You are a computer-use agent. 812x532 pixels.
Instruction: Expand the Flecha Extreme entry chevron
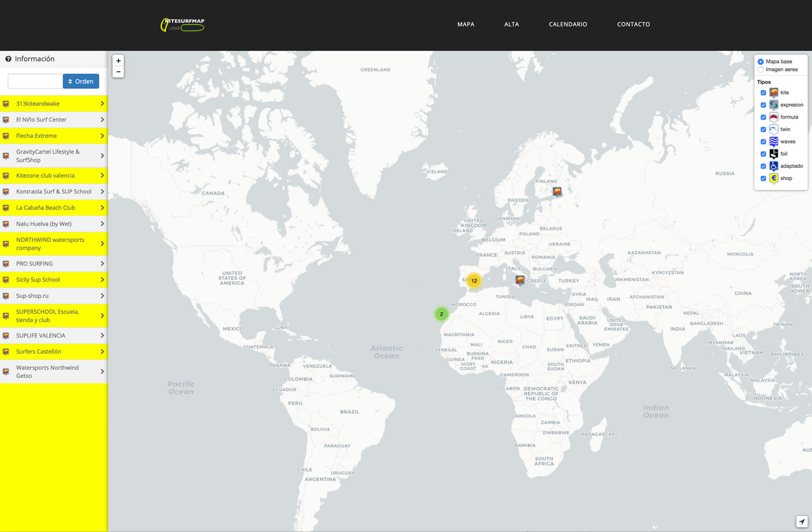coord(103,135)
